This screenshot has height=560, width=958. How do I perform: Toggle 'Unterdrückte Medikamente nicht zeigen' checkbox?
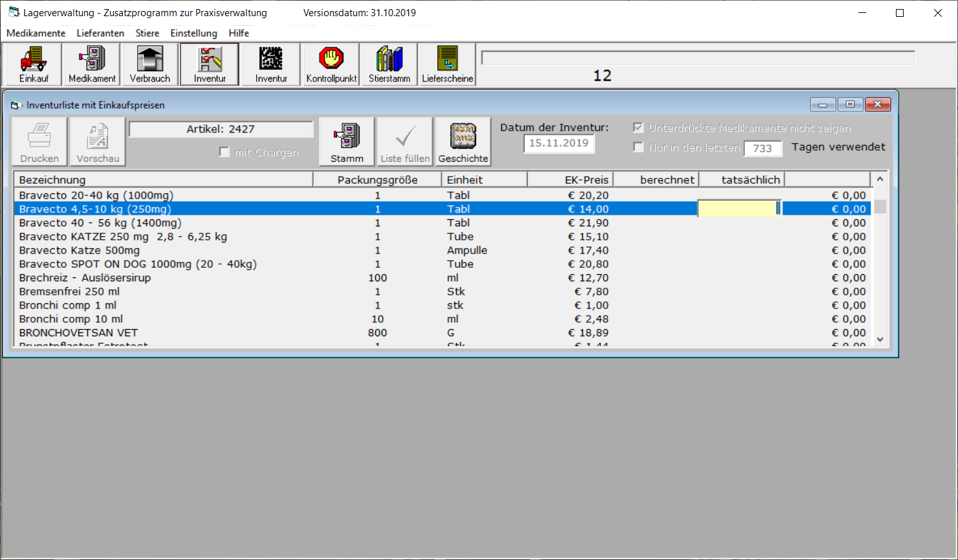point(638,127)
